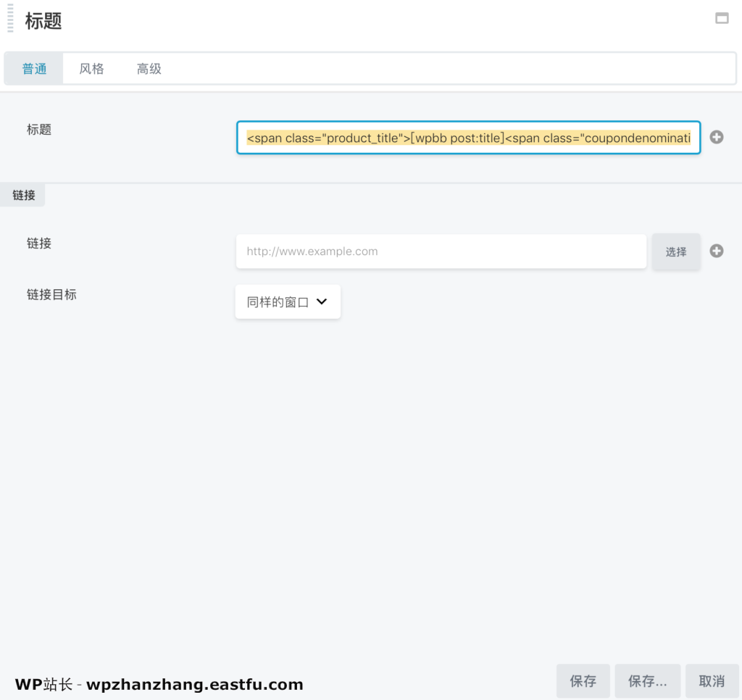The height and width of the screenshot is (700, 742).
Task: Click the 链接 field label beside URL input
Action: click(x=39, y=243)
